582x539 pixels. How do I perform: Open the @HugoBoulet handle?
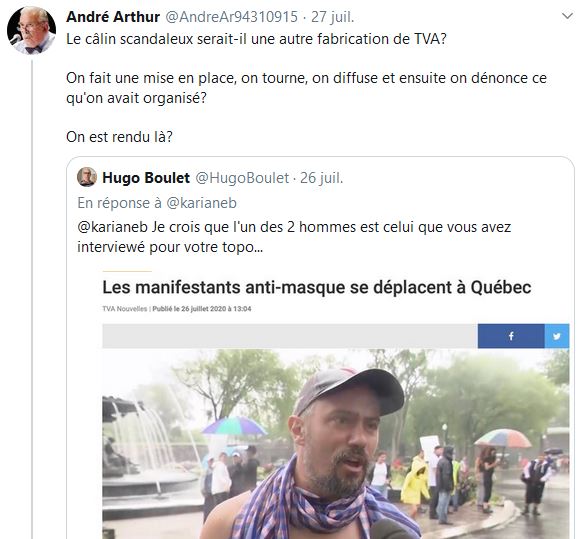tap(242, 178)
